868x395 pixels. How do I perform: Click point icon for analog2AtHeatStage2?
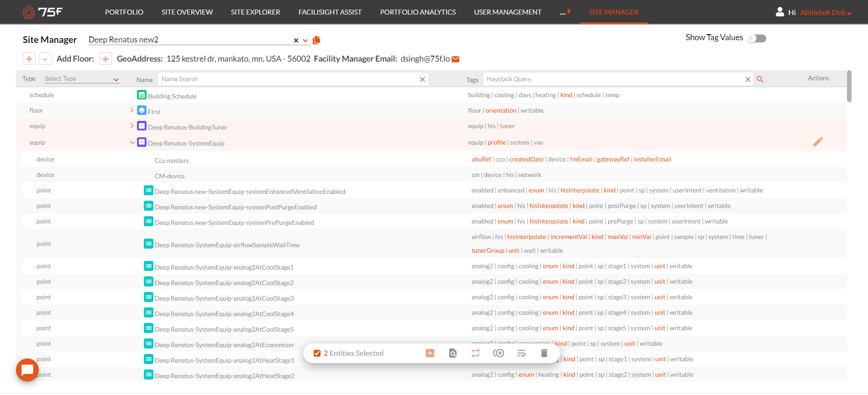[148, 374]
